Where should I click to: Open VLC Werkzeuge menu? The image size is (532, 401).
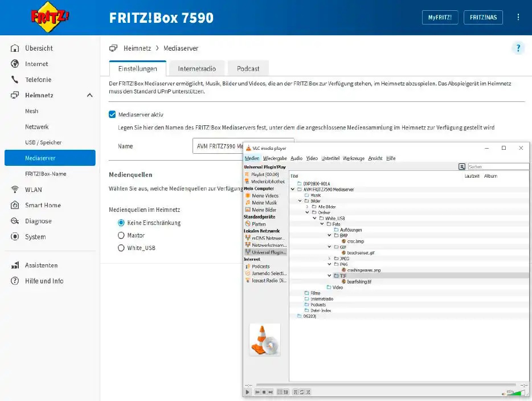[354, 158]
